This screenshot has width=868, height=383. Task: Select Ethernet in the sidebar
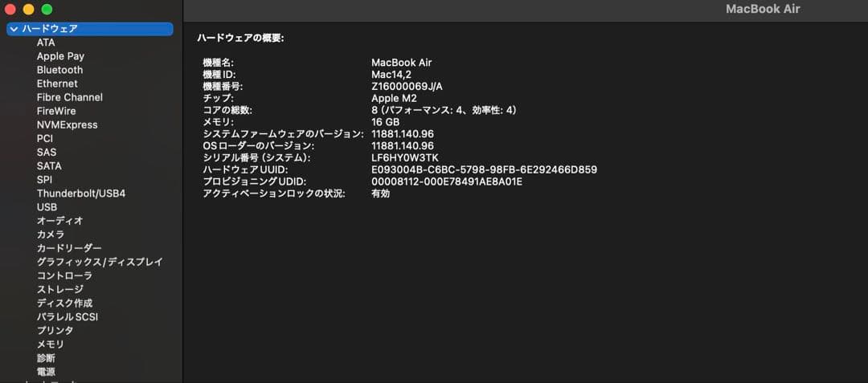(x=57, y=84)
